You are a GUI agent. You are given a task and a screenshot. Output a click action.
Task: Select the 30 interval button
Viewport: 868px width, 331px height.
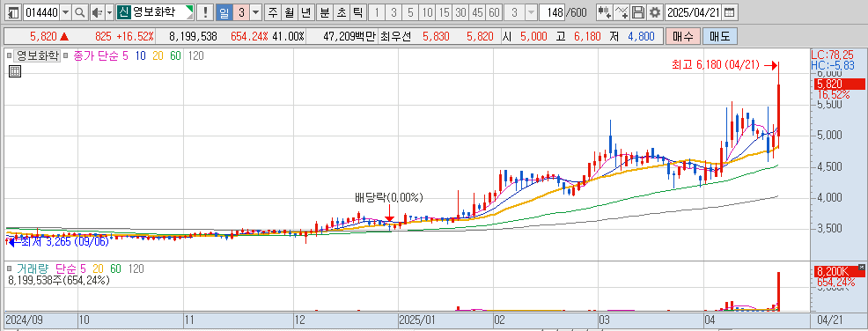point(460,12)
